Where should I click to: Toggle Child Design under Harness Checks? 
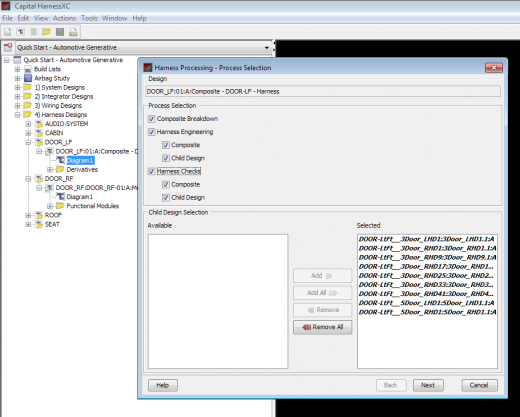166,198
